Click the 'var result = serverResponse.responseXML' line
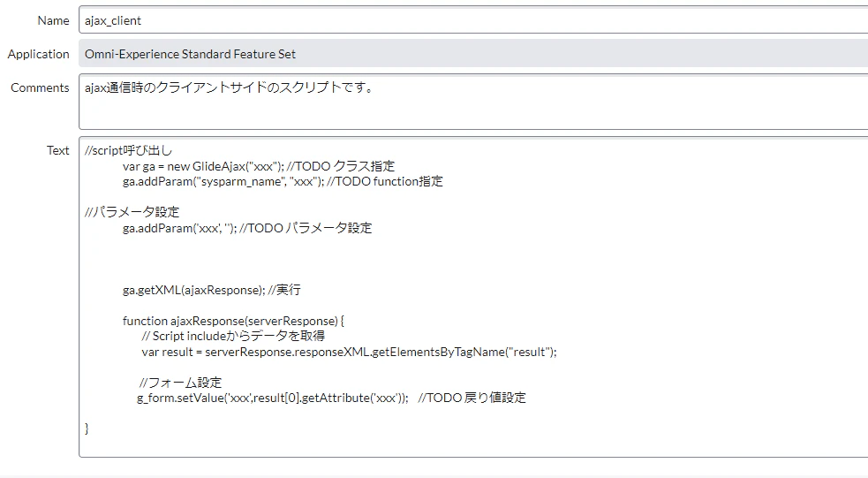Image resolution: width=868 pixels, height=478 pixels. click(349, 352)
